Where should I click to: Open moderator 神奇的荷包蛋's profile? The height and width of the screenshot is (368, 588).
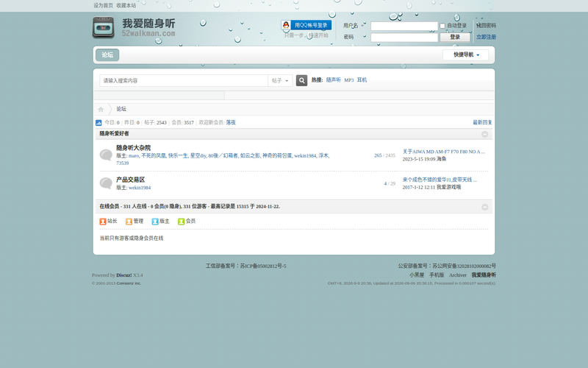(277, 155)
